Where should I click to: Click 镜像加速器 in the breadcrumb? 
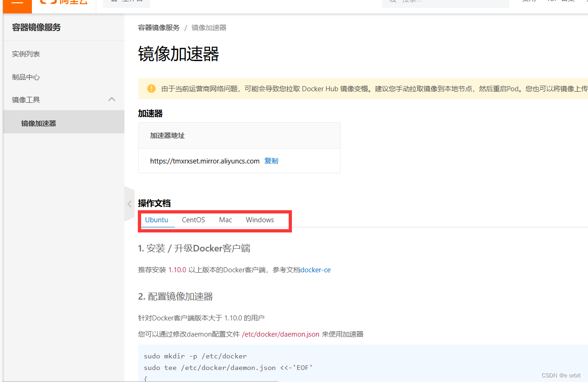(x=209, y=28)
